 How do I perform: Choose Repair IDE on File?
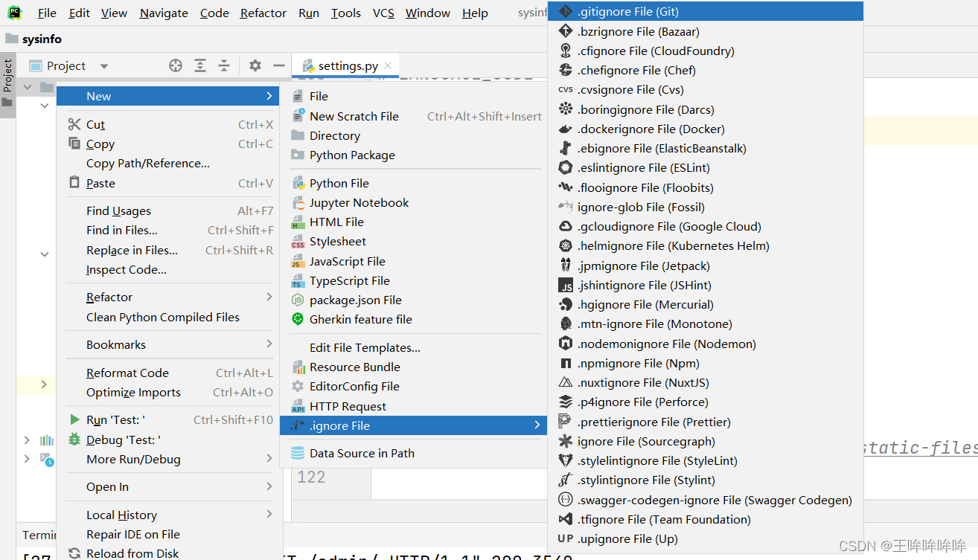point(170,534)
